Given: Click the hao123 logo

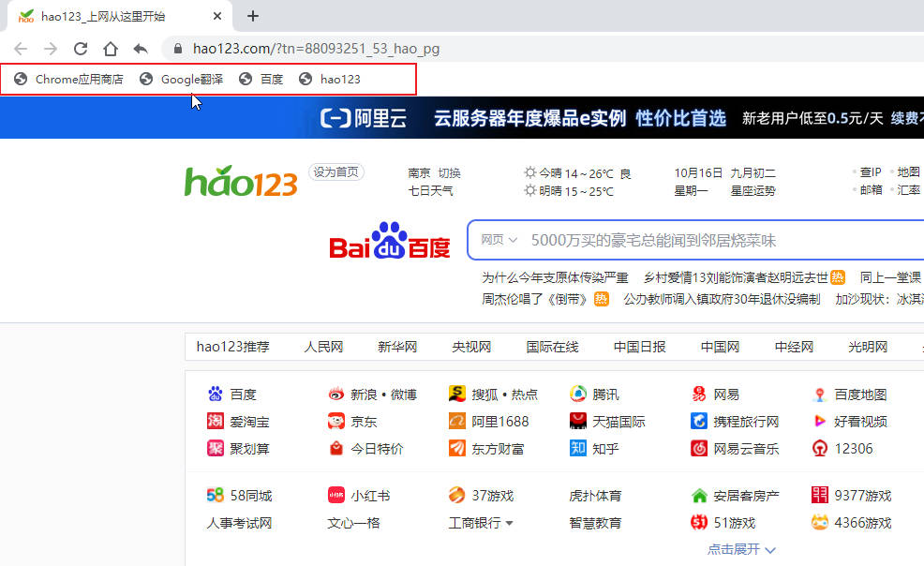Looking at the screenshot, I should [x=241, y=182].
